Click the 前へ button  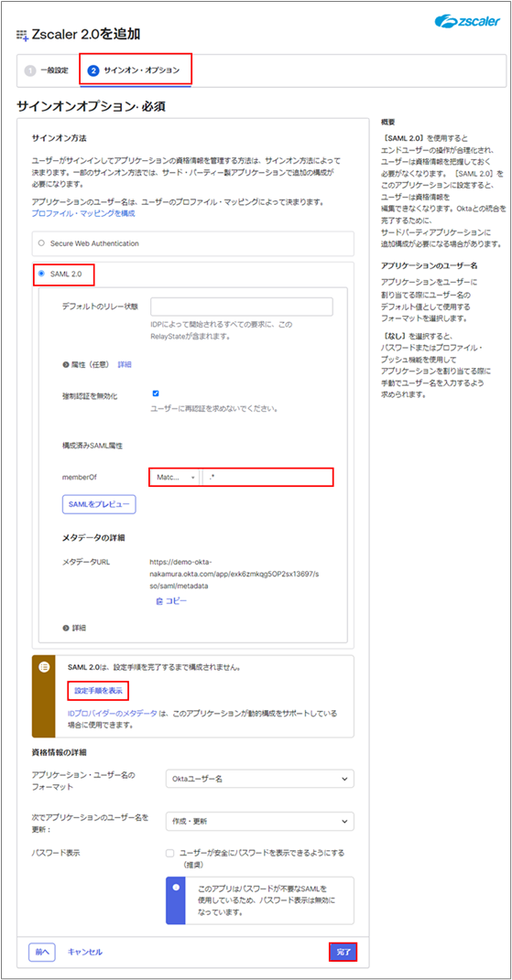pyautogui.click(x=42, y=952)
